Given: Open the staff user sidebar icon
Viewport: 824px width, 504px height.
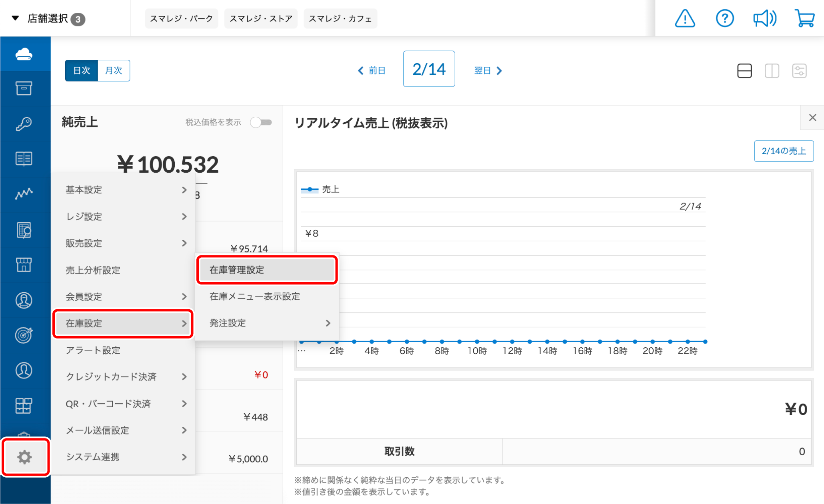Looking at the screenshot, I should click(x=24, y=371).
